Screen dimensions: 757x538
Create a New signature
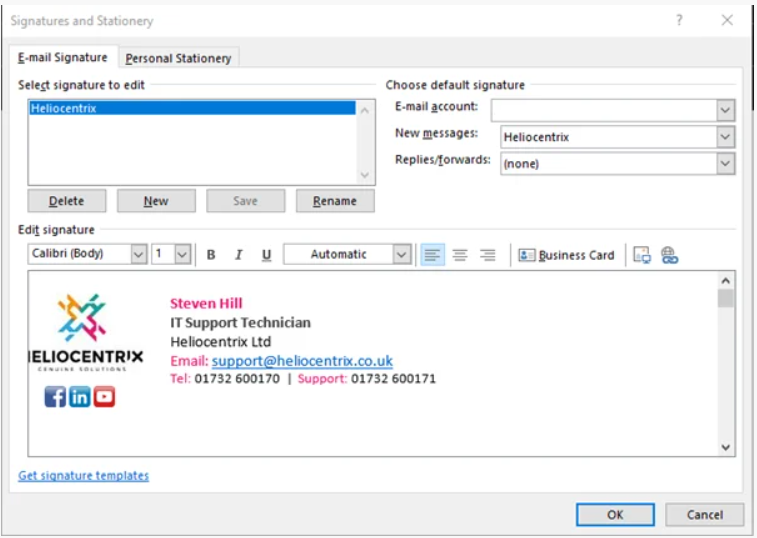click(156, 201)
